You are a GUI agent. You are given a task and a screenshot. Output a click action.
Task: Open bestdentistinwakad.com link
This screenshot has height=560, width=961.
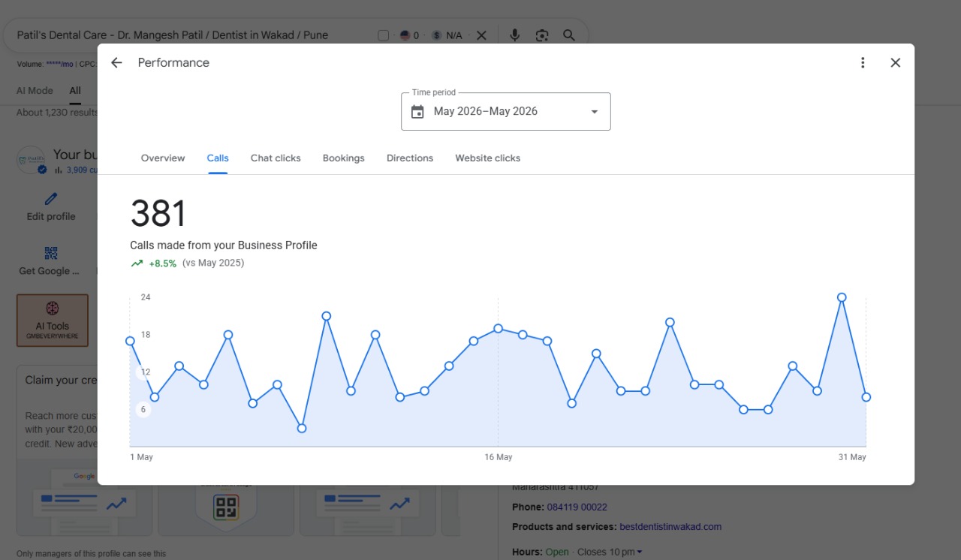pyautogui.click(x=670, y=527)
